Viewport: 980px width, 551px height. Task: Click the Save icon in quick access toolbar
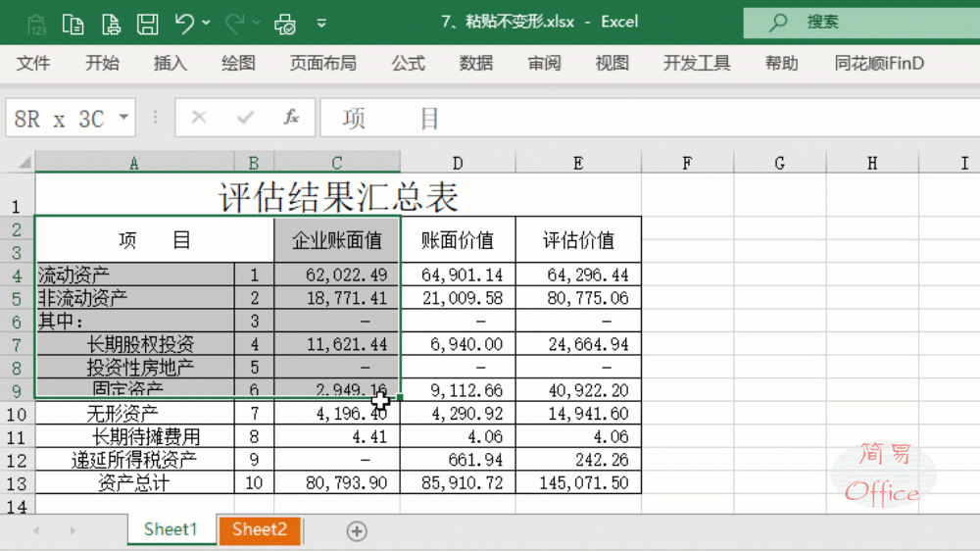coord(148,24)
